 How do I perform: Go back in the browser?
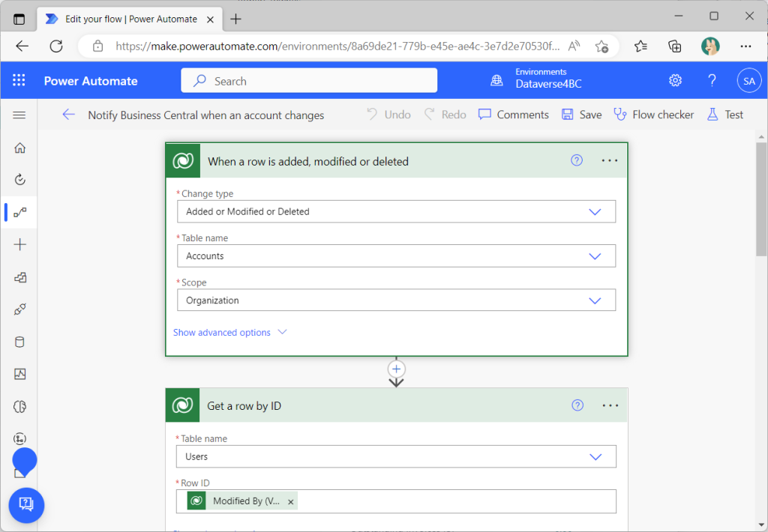pyautogui.click(x=22, y=46)
